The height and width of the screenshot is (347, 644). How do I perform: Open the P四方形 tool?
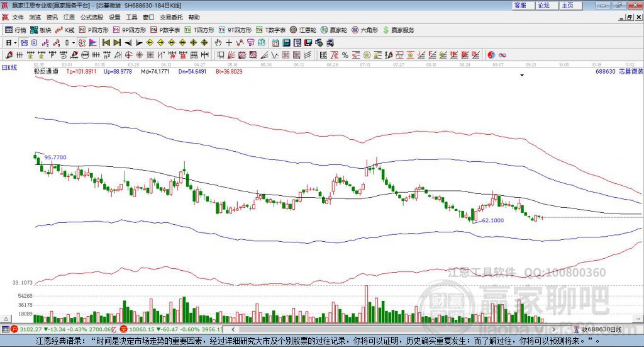[94, 30]
